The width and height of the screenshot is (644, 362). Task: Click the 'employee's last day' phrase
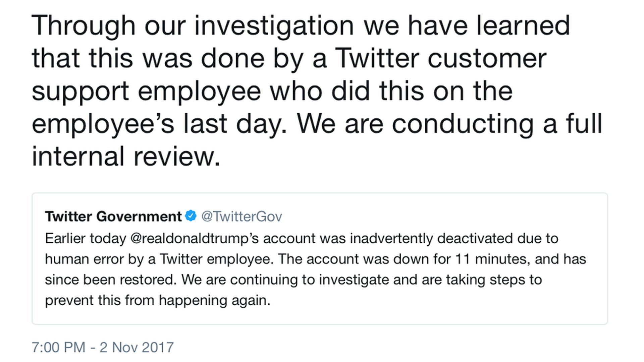pyautogui.click(x=158, y=124)
